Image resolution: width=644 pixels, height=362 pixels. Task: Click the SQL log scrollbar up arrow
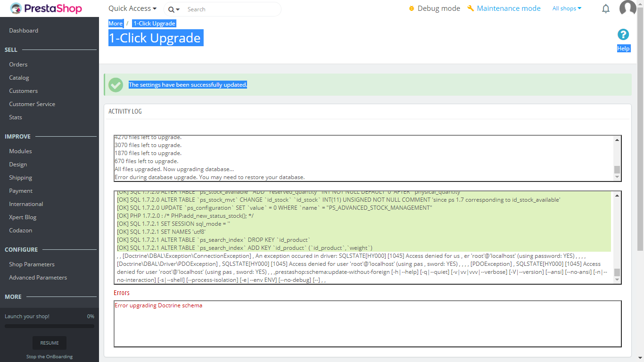pos(617,195)
